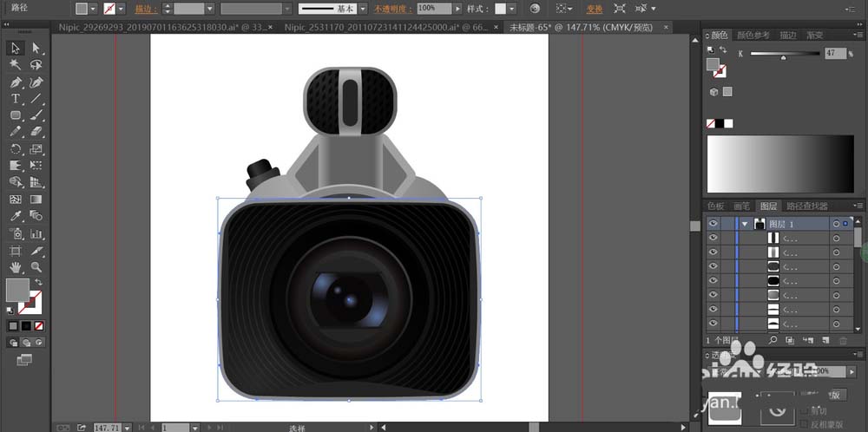Pick the Pencil tool
Viewport: 868px width, 432px height.
16,132
